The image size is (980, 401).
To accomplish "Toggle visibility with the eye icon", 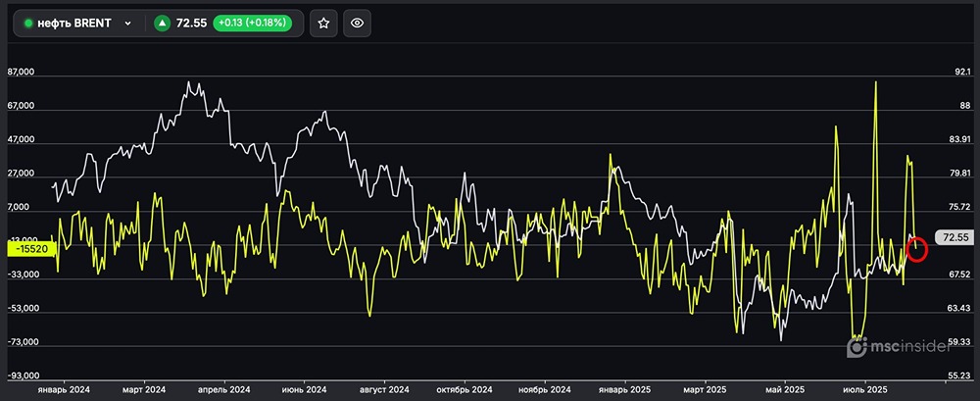I will click(357, 24).
